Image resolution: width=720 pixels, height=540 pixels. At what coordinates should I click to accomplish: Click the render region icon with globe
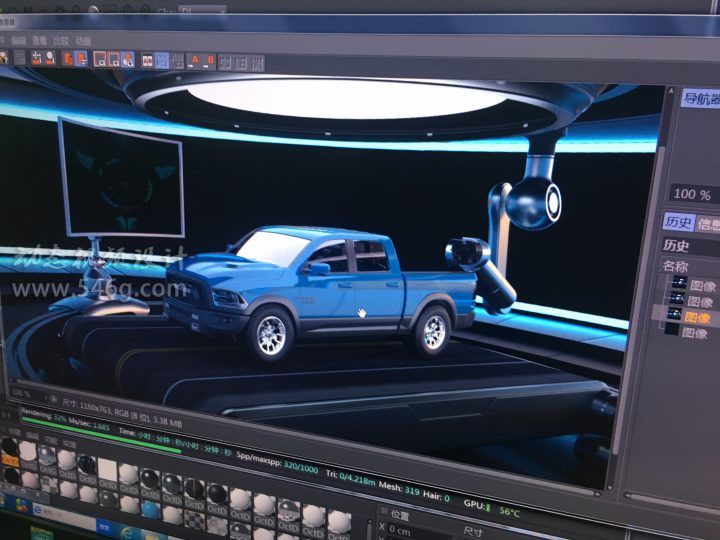click(x=127, y=60)
